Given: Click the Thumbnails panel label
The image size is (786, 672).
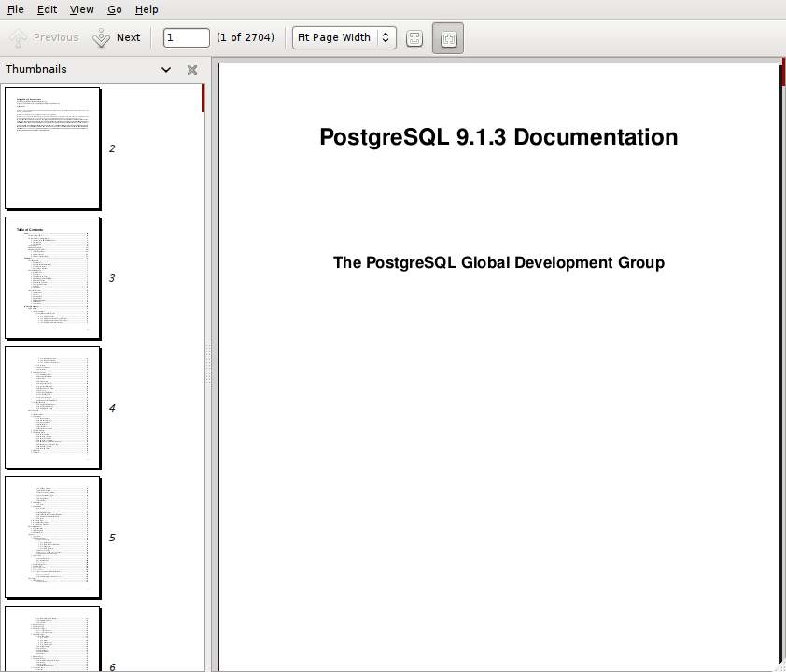Looking at the screenshot, I should click(36, 69).
